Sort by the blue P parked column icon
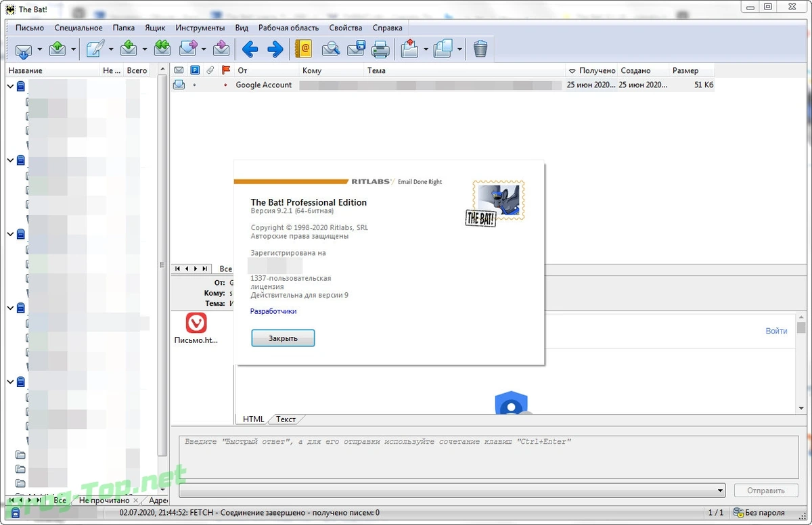812x525 pixels. pyautogui.click(x=195, y=70)
